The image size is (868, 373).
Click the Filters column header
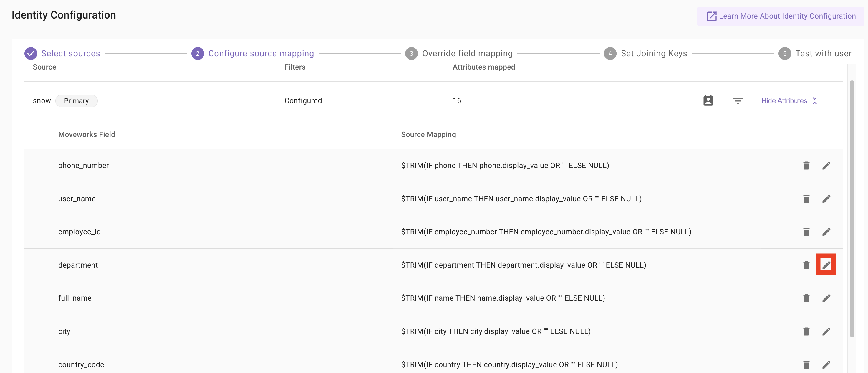click(x=295, y=67)
